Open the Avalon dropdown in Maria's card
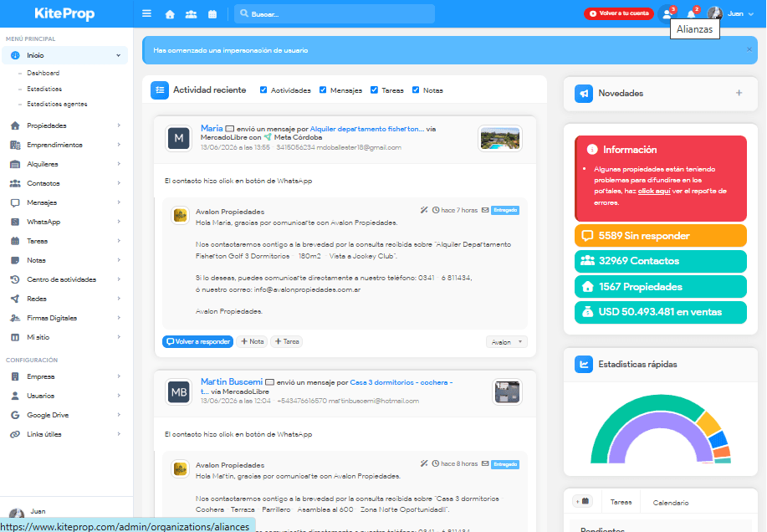The width and height of the screenshot is (767, 532). (506, 342)
